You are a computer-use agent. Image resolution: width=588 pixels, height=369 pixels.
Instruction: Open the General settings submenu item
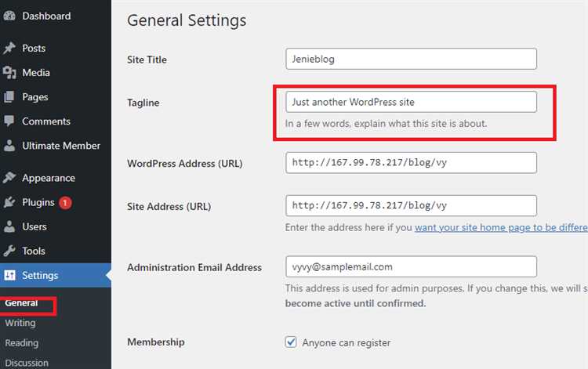(21, 302)
